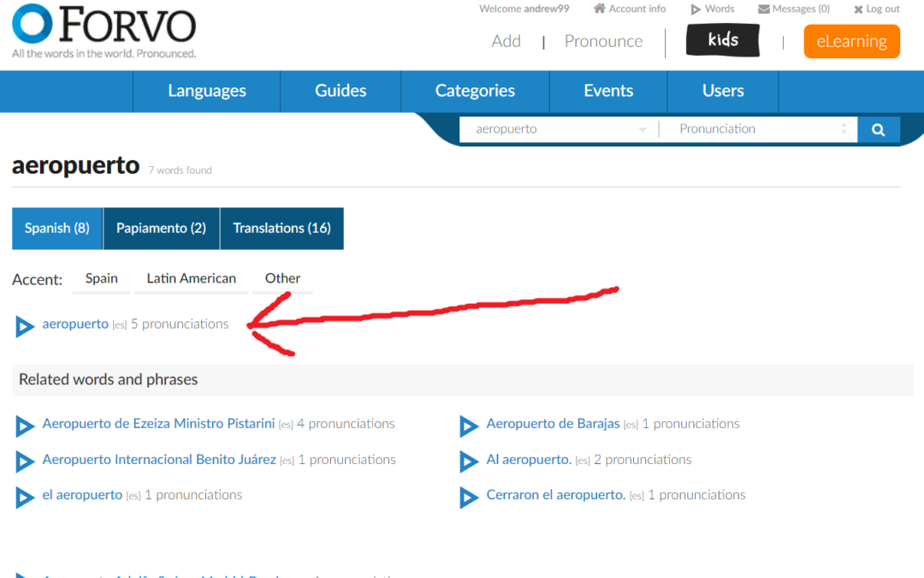
Task: Open the Languages navigation menu
Action: [207, 91]
